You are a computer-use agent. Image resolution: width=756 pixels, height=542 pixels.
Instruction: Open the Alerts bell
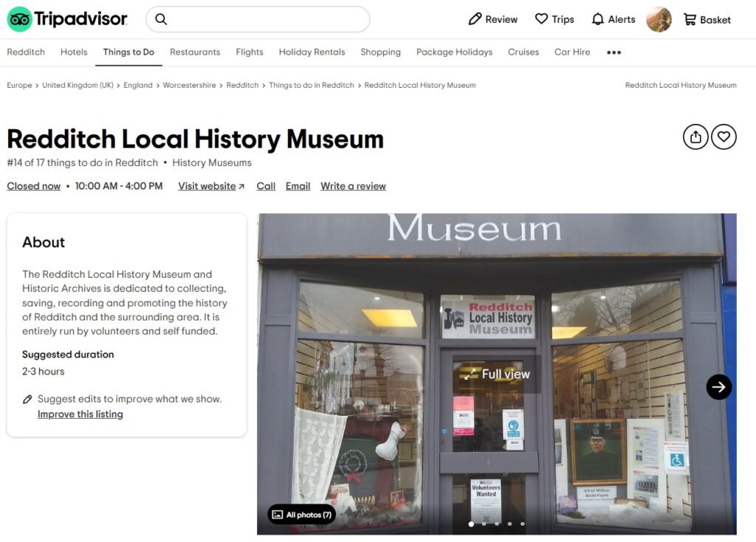click(x=614, y=19)
